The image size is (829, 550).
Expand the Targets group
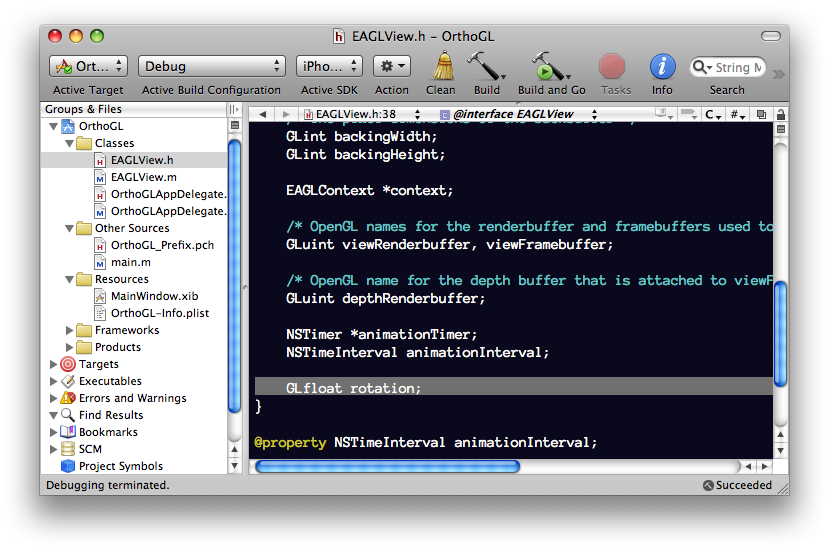tap(53, 364)
